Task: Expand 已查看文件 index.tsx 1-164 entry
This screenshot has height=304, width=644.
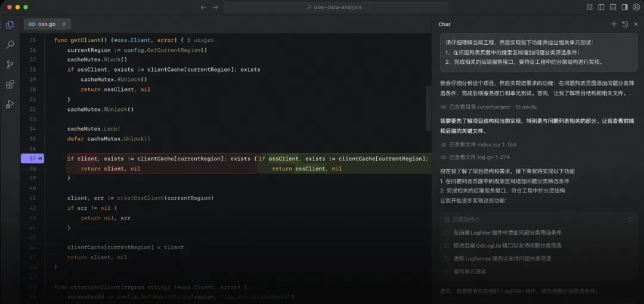Action: pos(478,145)
